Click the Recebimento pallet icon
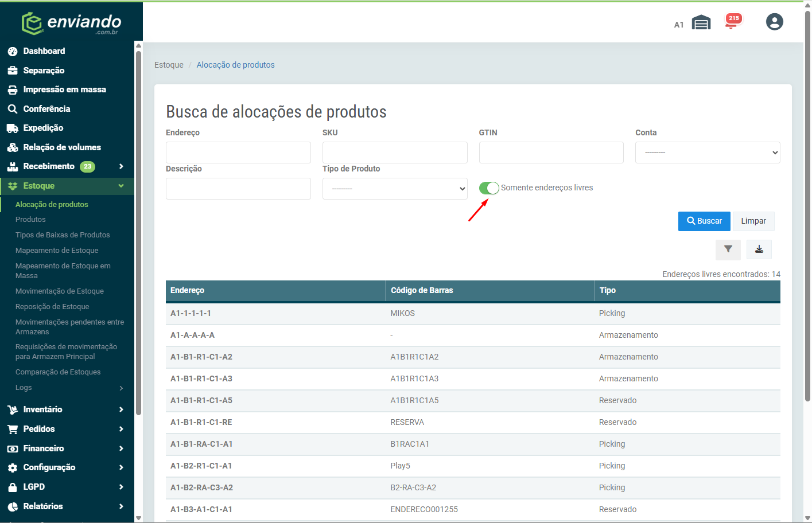The height and width of the screenshot is (523, 812). pos(13,167)
